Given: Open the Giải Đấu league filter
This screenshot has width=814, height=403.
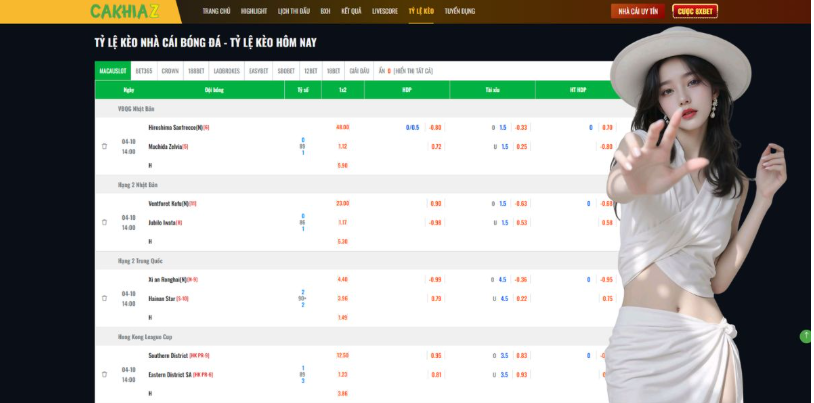Looking at the screenshot, I should [x=359, y=71].
